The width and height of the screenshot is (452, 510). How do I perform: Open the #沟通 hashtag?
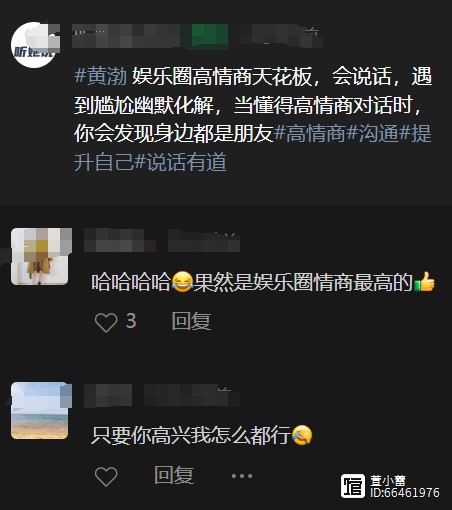[372, 133]
